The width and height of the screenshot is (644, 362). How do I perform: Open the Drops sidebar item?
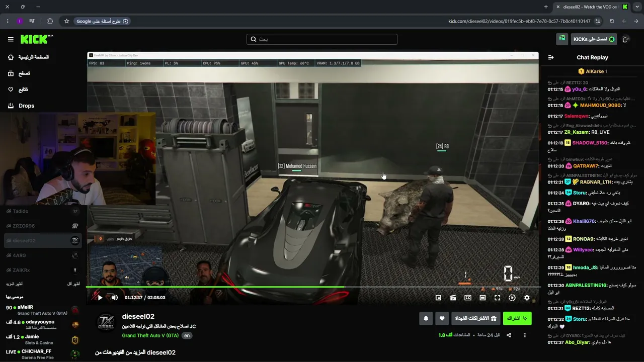tap(21, 106)
